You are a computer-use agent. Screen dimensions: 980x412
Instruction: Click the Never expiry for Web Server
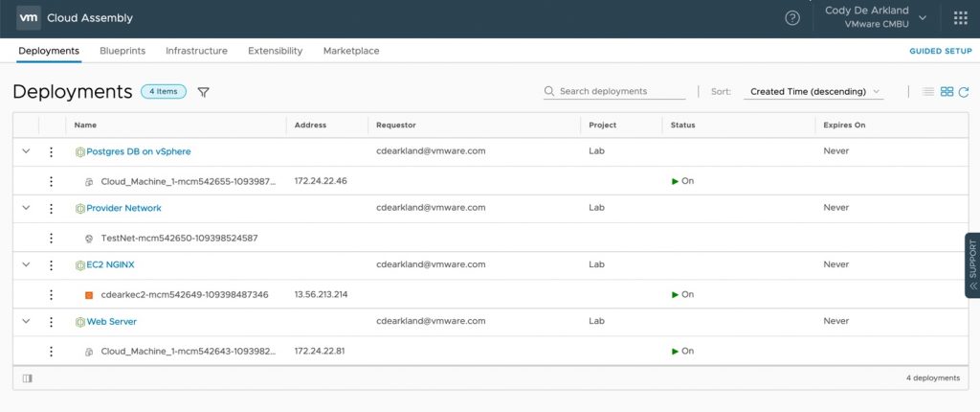click(x=836, y=321)
